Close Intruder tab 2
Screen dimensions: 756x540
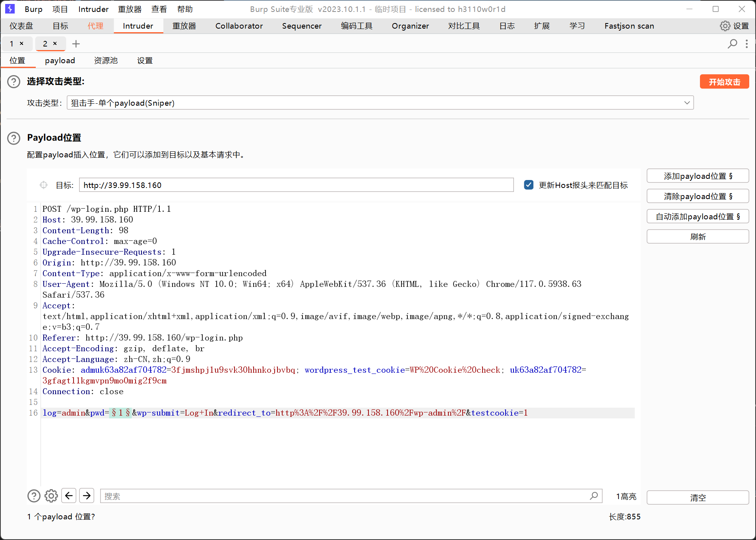click(x=55, y=43)
